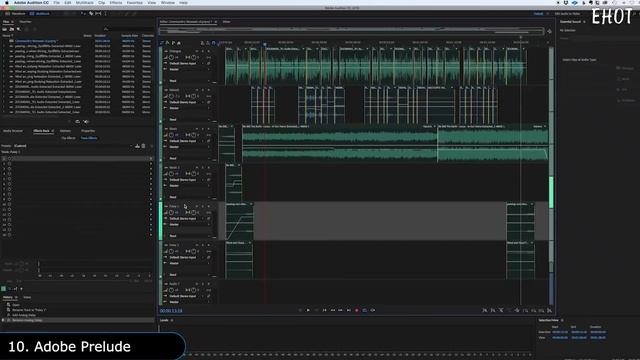This screenshot has height=360, width=640.
Task: Click Import File icon in Files panel
Action: pyautogui.click(x=11, y=29)
